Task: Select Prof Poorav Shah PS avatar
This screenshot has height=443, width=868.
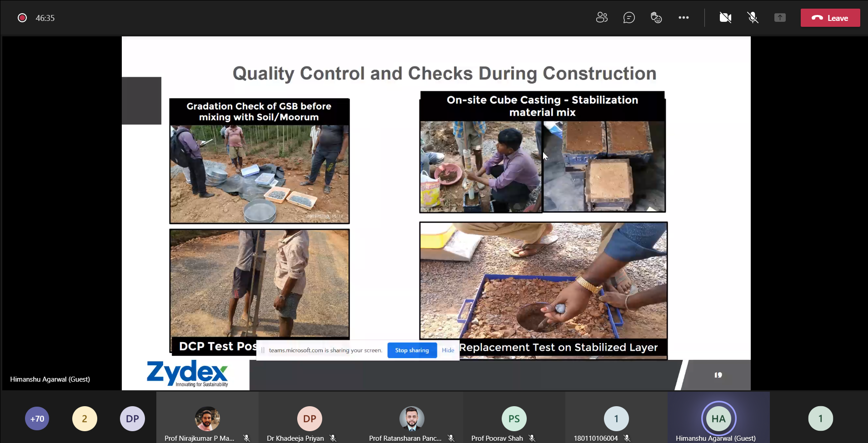Action: click(x=514, y=418)
